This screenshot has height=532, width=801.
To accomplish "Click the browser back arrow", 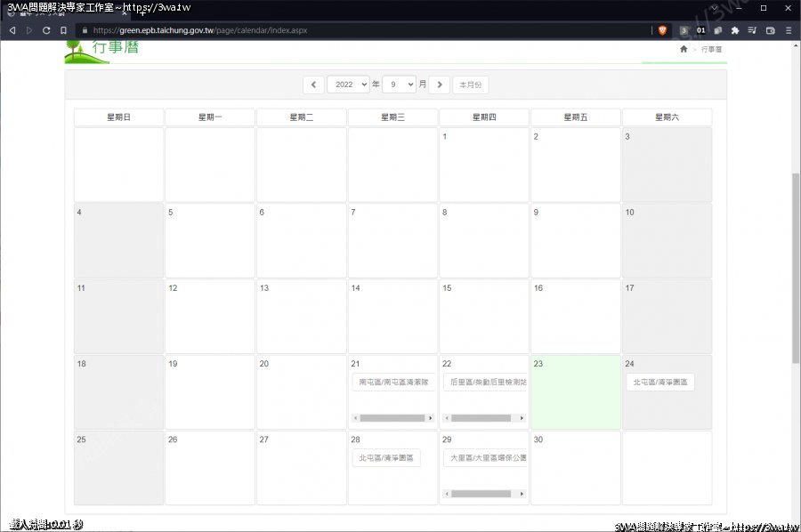I will (x=12, y=30).
